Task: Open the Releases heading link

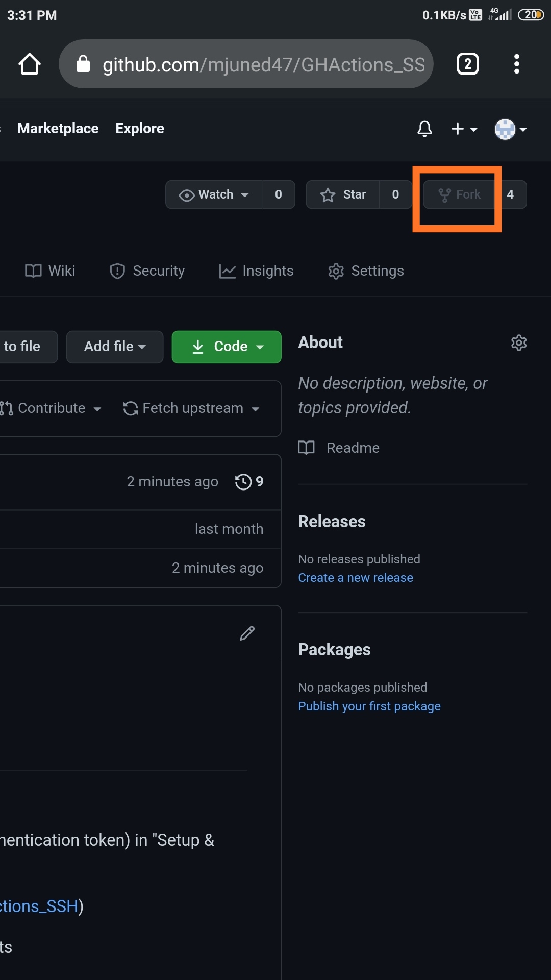Action: coord(332,522)
